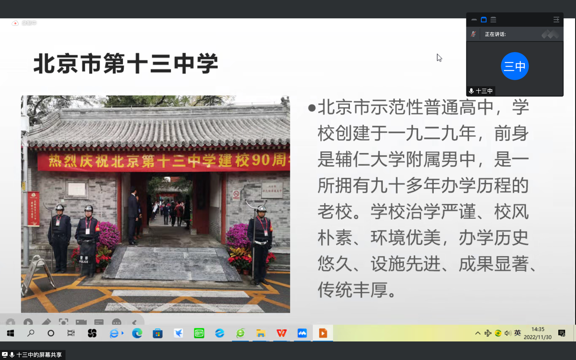
Task: Click the Windows Start button
Action: 10,333
